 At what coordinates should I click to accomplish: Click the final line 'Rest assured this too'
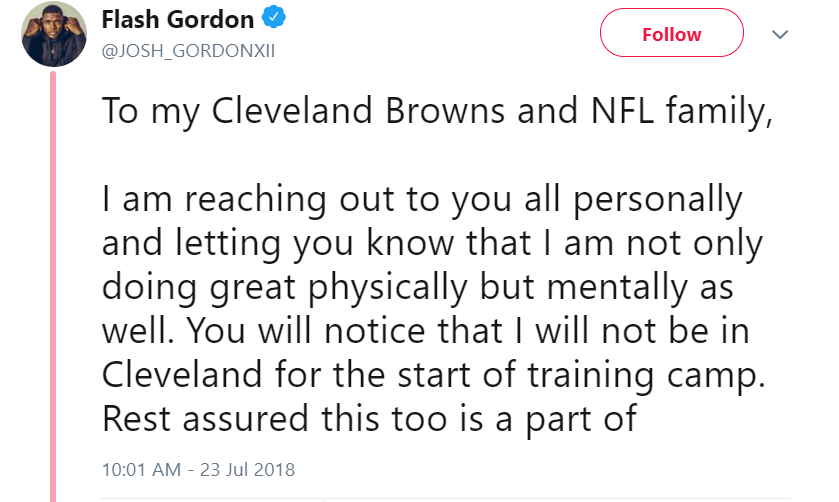coord(370,420)
